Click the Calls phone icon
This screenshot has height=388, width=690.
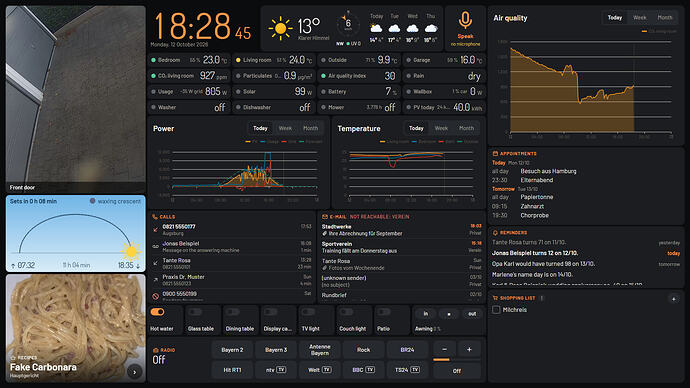click(x=155, y=217)
